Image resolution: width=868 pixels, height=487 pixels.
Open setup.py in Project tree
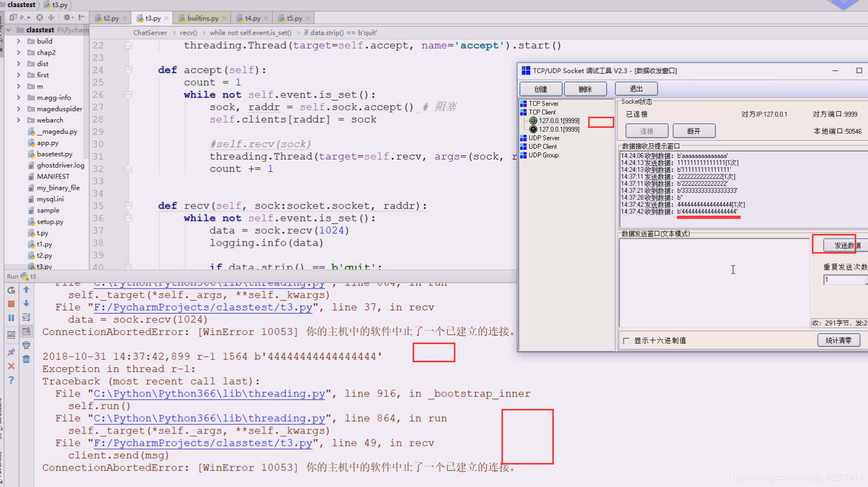coord(50,222)
